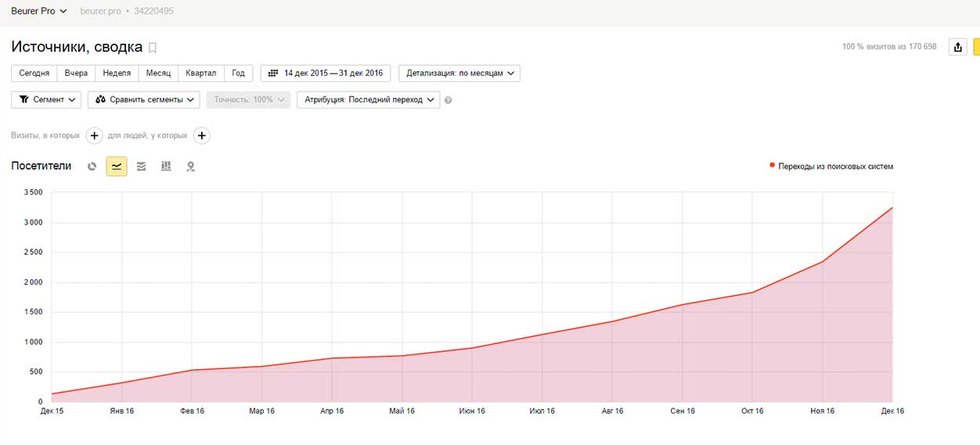The image size is (980, 445).
Task: Open the Точность: 100% dropdown
Action: [248, 100]
